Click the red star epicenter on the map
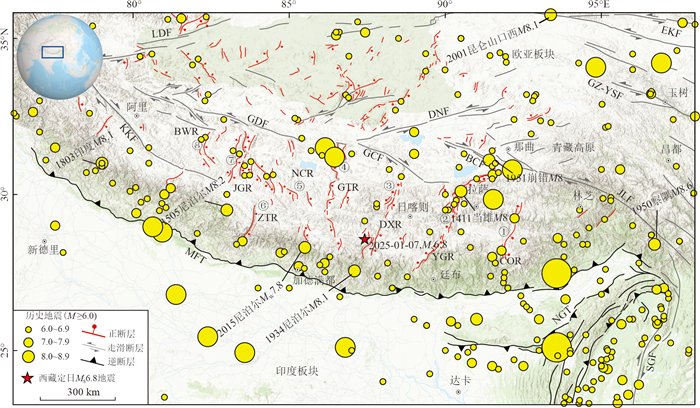Viewport: 700px width, 408px height. [365, 239]
